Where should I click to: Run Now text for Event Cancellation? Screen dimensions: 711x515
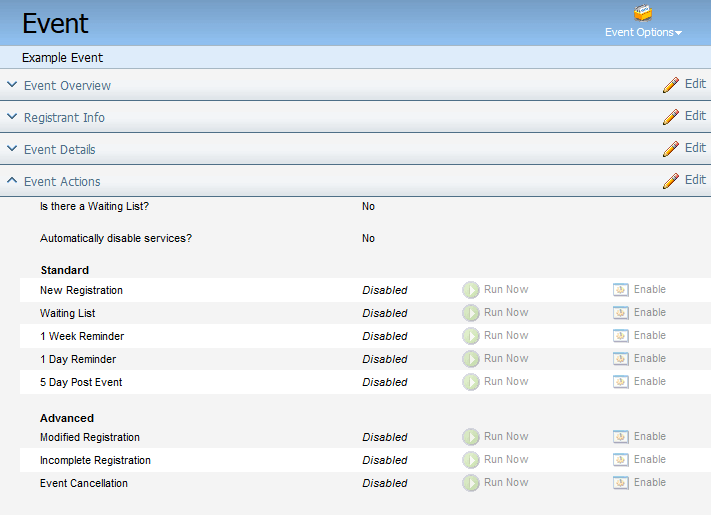tap(506, 483)
